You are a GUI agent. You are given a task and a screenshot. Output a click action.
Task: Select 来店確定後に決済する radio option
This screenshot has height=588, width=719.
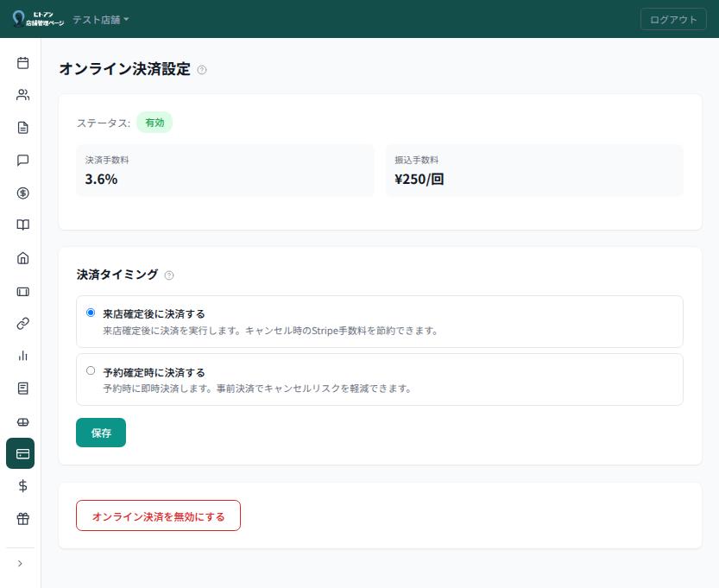pyautogui.click(x=91, y=313)
